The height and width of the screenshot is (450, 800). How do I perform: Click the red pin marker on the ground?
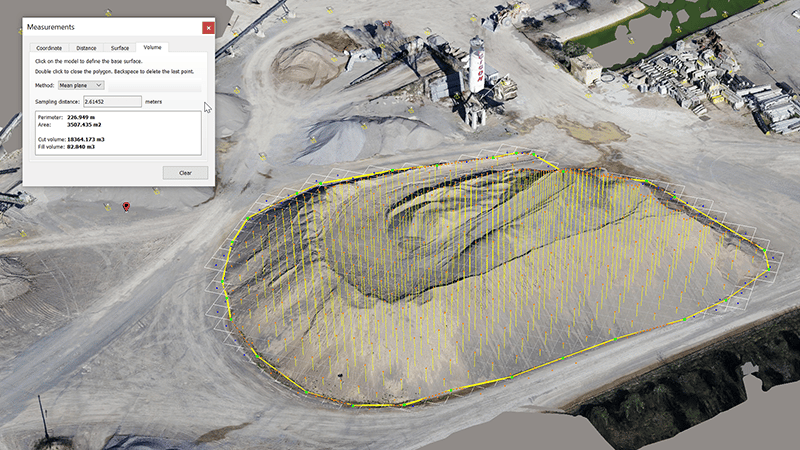point(125,206)
